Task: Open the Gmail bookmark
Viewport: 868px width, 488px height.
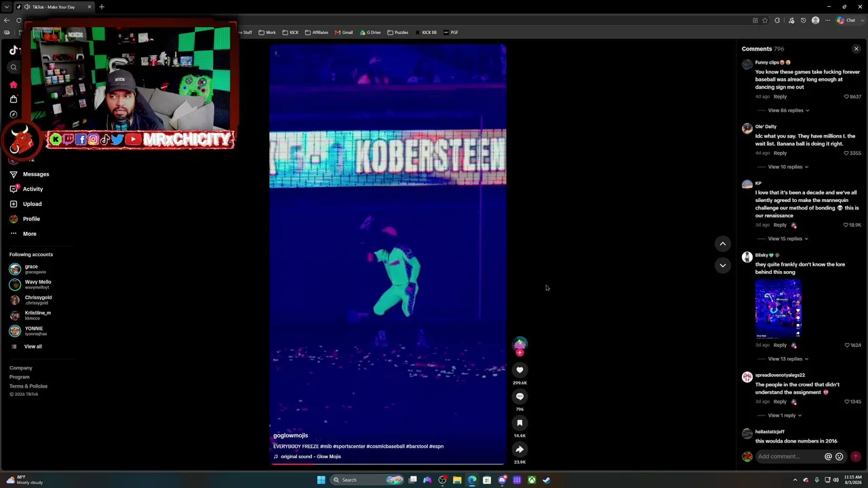Action: coord(344,33)
